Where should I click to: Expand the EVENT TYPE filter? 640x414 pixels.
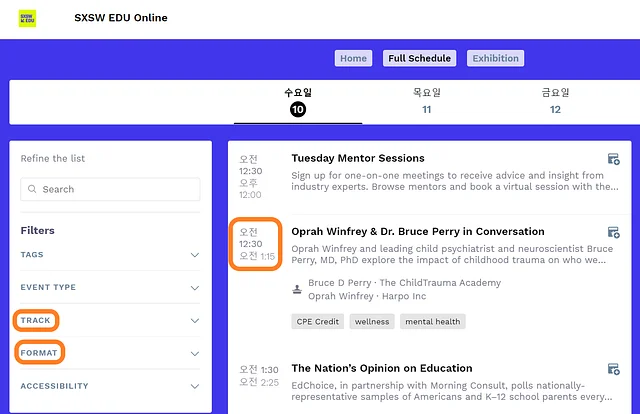click(195, 288)
